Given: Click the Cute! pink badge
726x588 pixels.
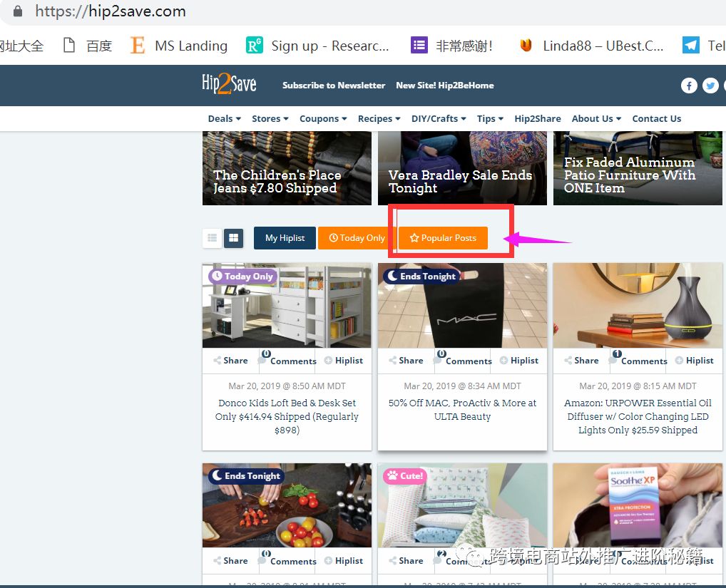Looking at the screenshot, I should click(x=405, y=476).
